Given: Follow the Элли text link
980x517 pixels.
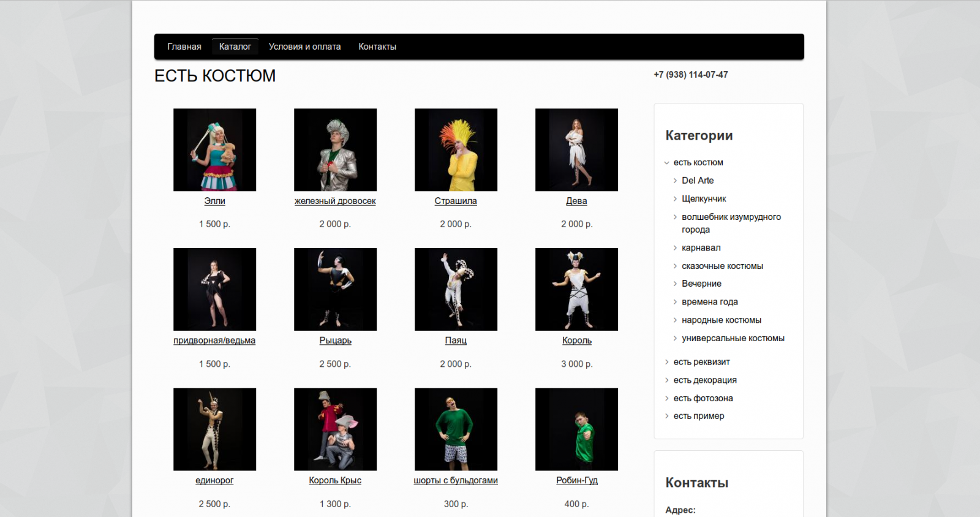Looking at the screenshot, I should (214, 201).
